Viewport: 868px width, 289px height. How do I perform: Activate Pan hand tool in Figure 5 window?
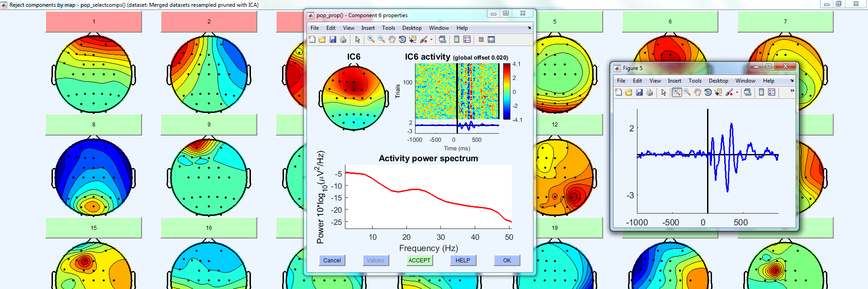pyautogui.click(x=698, y=92)
